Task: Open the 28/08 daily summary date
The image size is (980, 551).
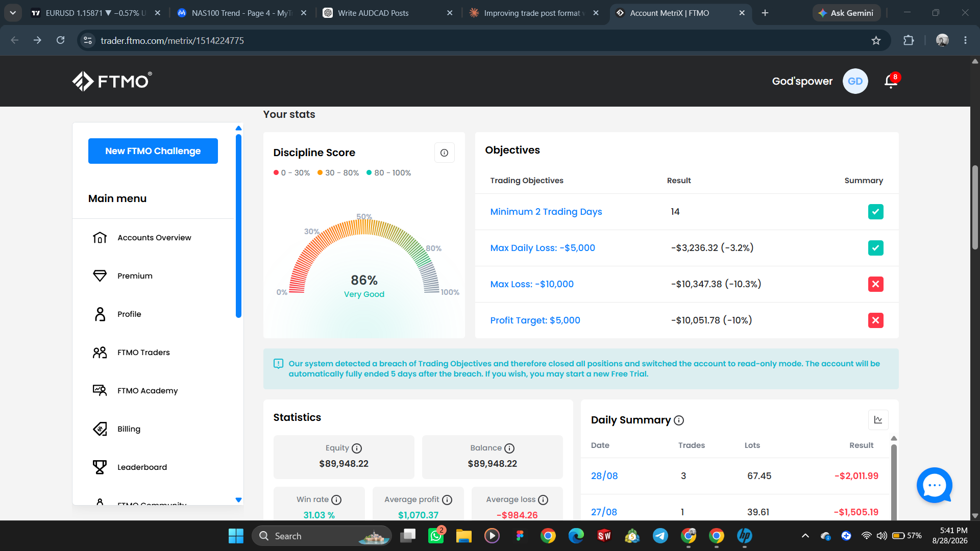Action: pyautogui.click(x=604, y=476)
